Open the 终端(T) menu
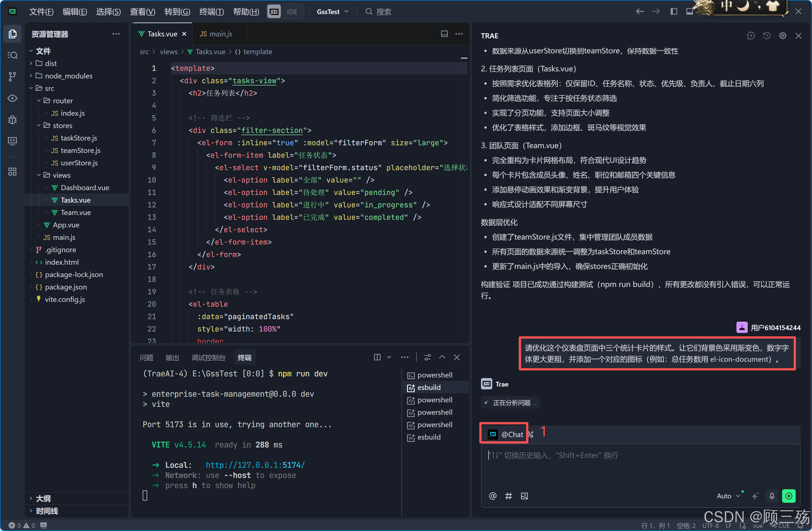This screenshot has width=812, height=531. 211,12
